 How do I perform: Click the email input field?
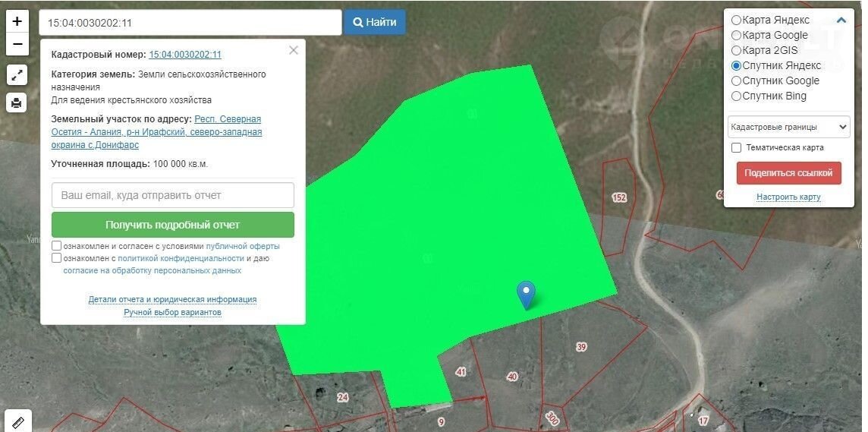tap(173, 195)
